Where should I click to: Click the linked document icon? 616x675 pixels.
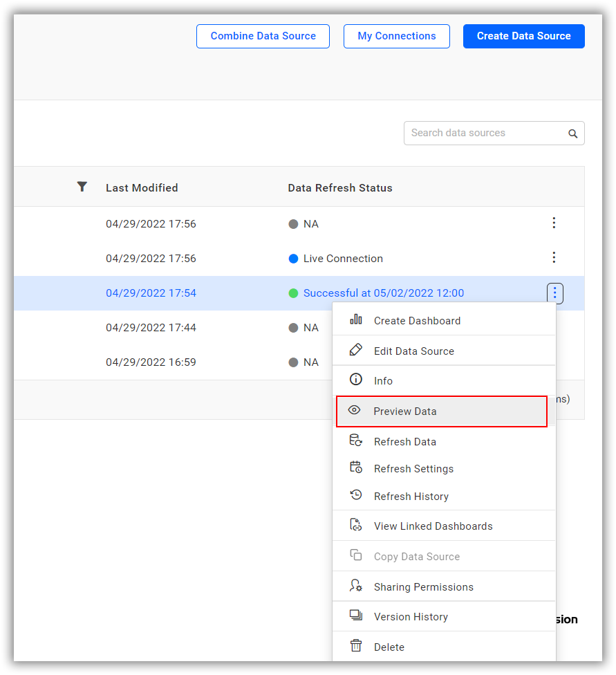[355, 524]
